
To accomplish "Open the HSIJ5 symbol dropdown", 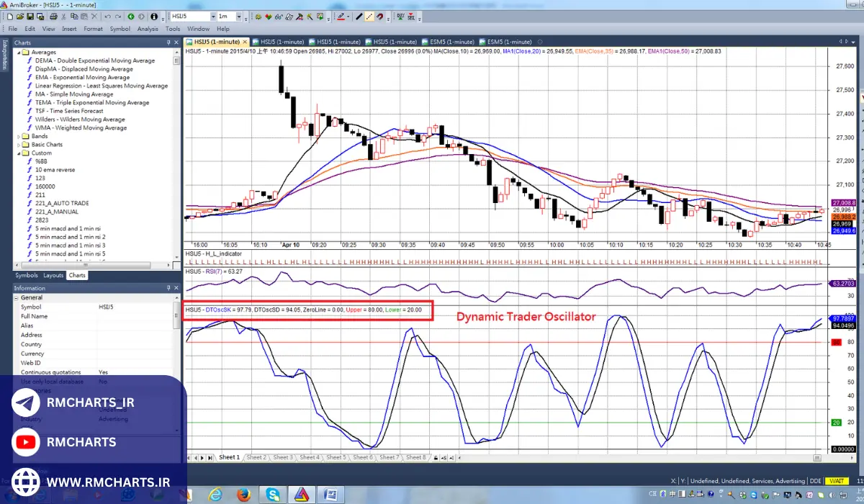I will [213, 16].
